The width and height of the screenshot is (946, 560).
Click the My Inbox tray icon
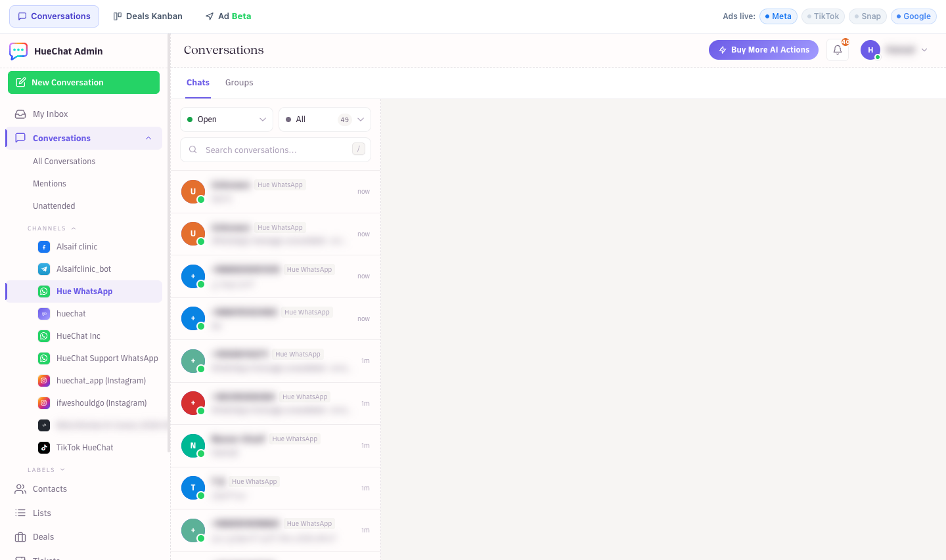click(20, 114)
